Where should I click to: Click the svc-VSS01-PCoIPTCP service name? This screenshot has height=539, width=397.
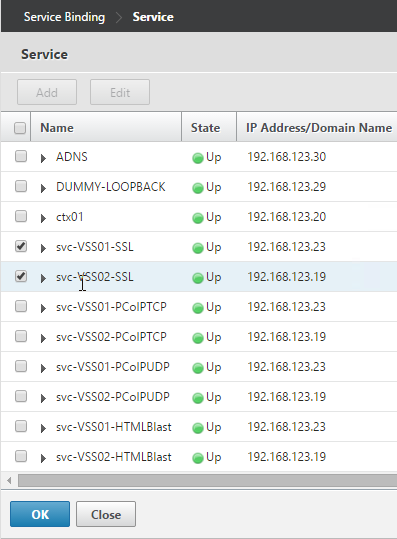111,307
